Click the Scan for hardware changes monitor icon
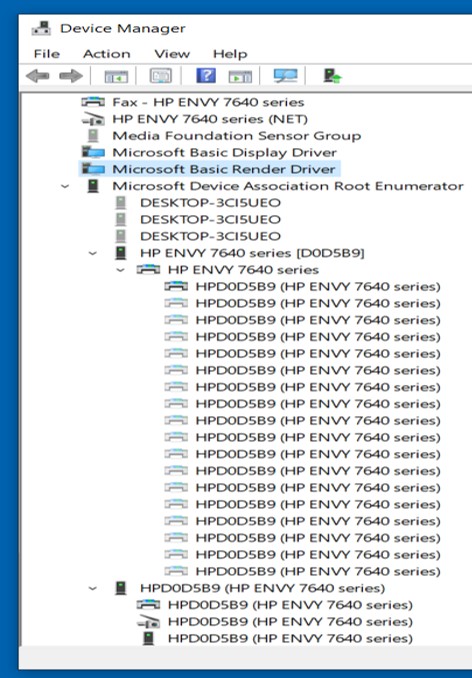Image resolution: width=472 pixels, height=678 pixels. point(285,76)
